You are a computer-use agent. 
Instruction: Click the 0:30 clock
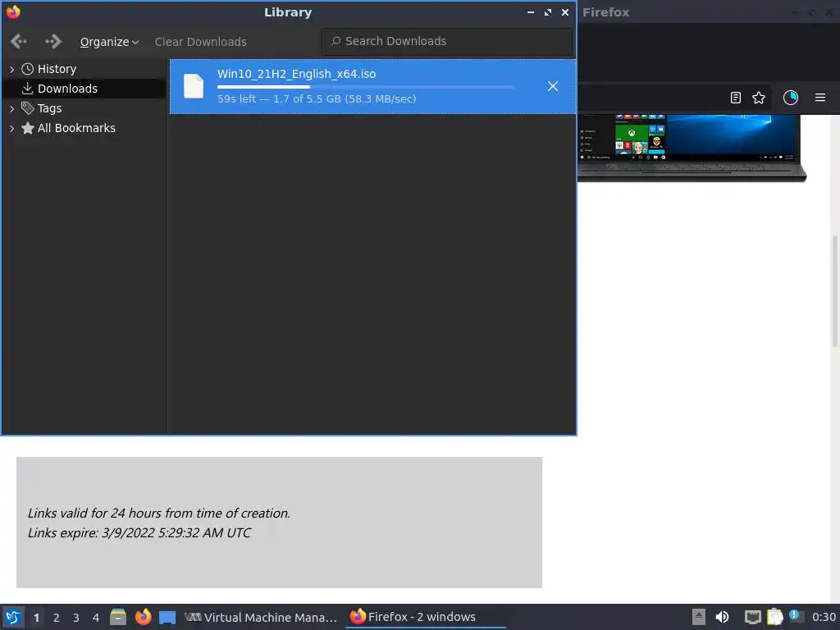click(x=824, y=617)
